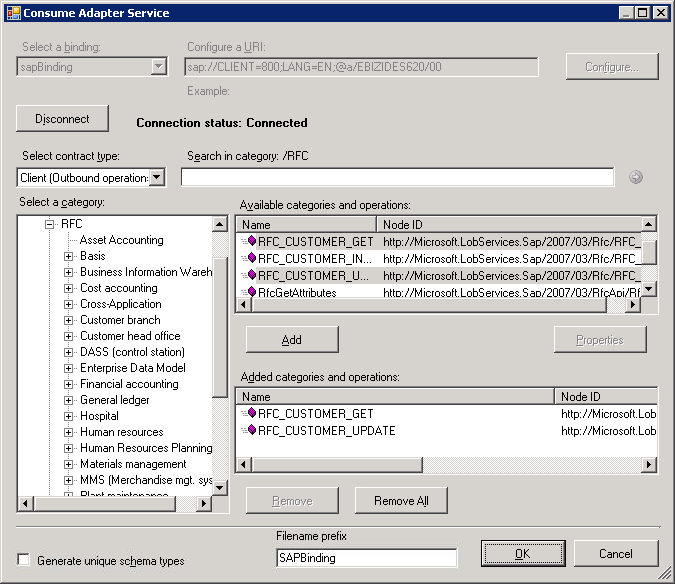675x584 pixels.
Task: Select the Human resources tree item
Action: (121, 432)
